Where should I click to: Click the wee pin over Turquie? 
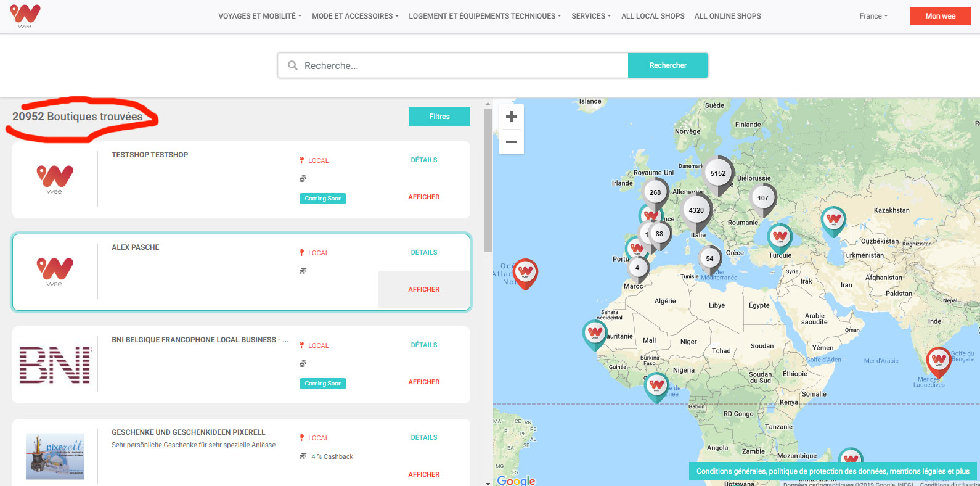[780, 236]
